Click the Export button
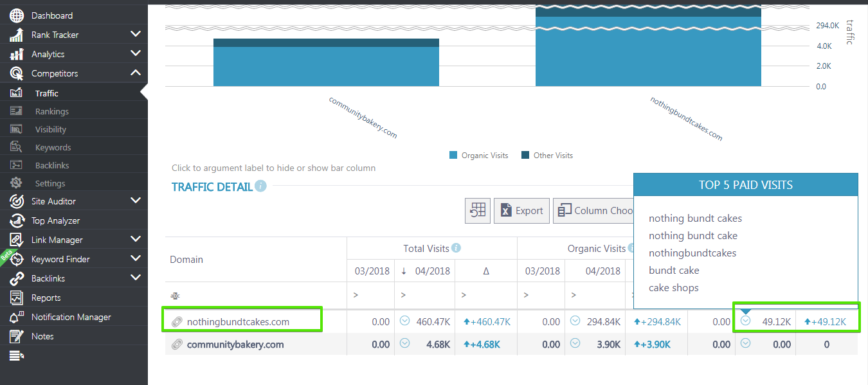This screenshot has height=385, width=868. coord(521,211)
